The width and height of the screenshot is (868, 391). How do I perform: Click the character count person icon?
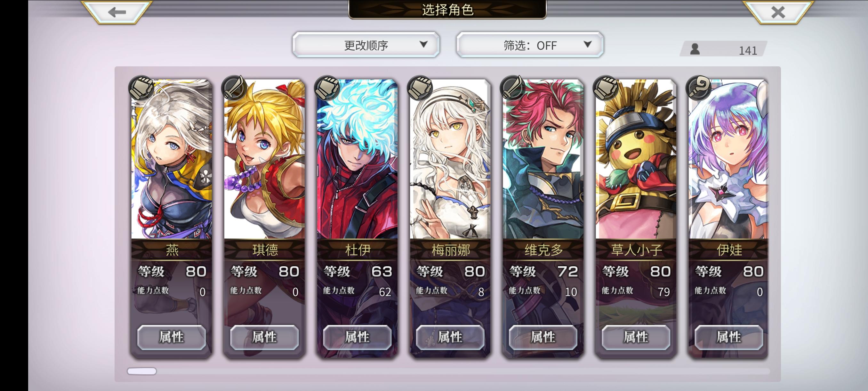pos(695,49)
